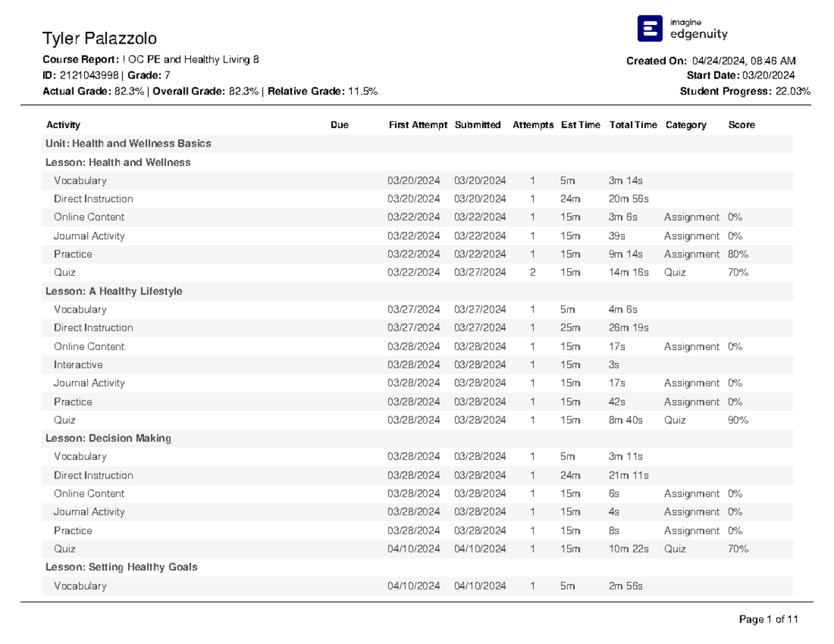Image resolution: width=834 pixels, height=644 pixels.
Task: Click the student name Tyler Palazzolo
Action: tap(97, 40)
